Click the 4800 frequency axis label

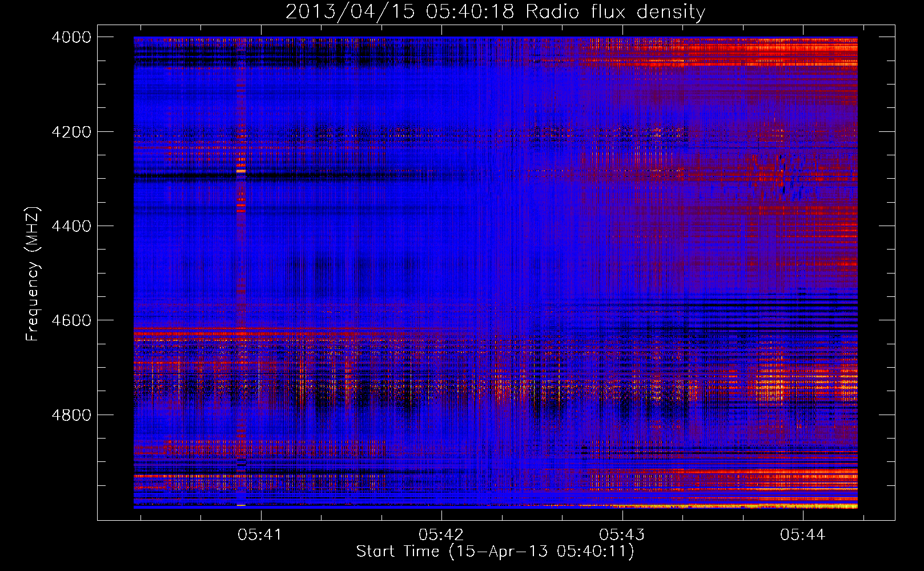pyautogui.click(x=71, y=415)
